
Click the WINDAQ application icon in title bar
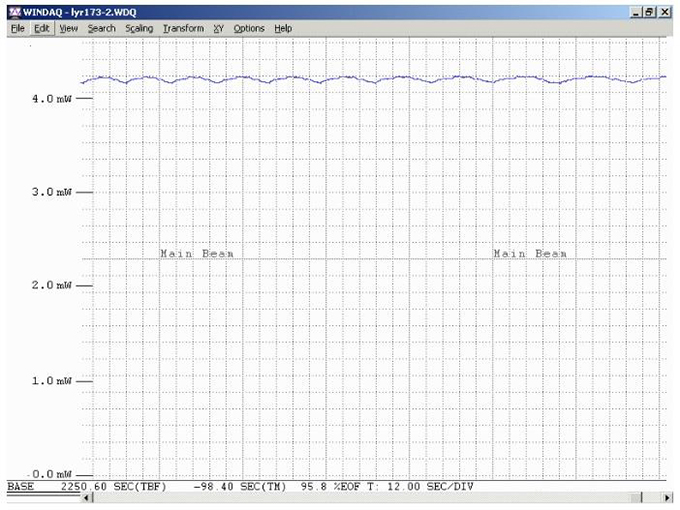[14, 12]
